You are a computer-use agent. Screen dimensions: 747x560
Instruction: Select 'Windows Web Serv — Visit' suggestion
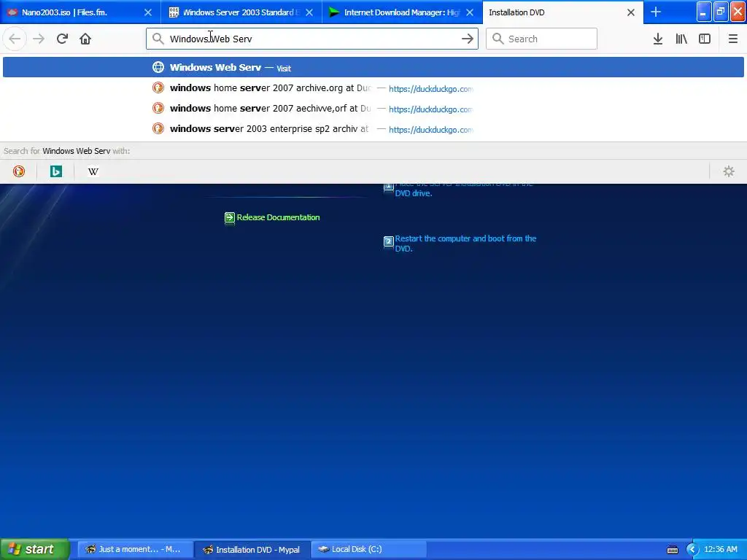click(x=373, y=67)
